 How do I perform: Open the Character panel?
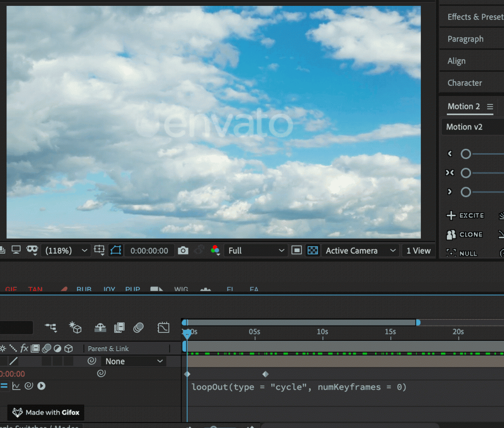465,83
